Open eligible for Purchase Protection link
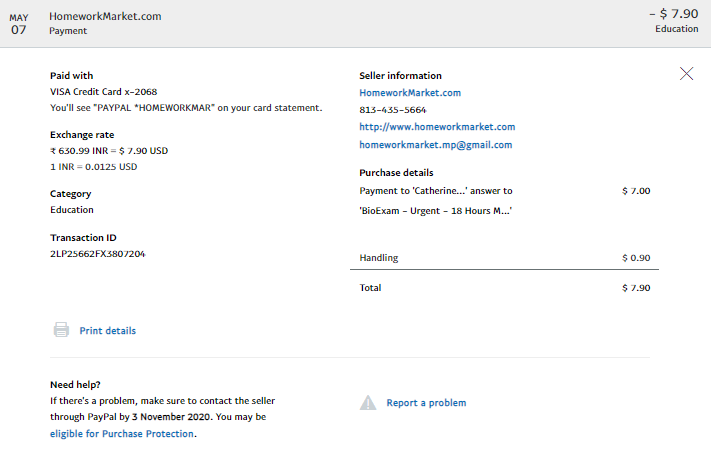 [122, 433]
